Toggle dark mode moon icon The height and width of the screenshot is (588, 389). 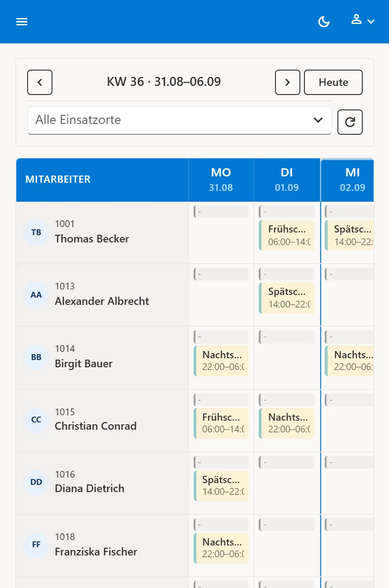point(324,21)
